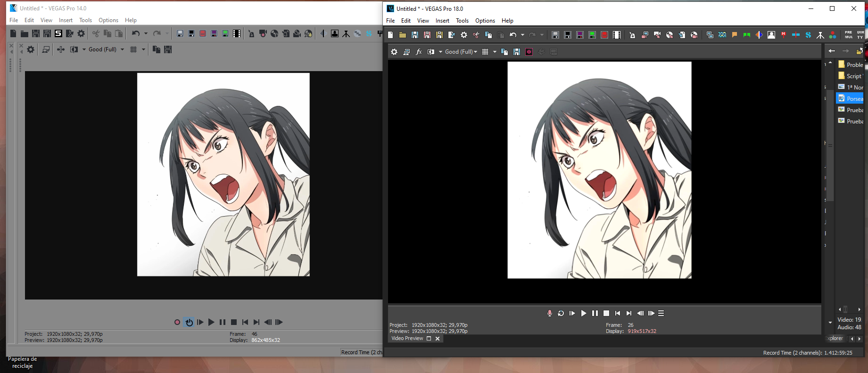Open View menu in VEGAS Pro 14
The width and height of the screenshot is (868, 373).
tap(46, 20)
